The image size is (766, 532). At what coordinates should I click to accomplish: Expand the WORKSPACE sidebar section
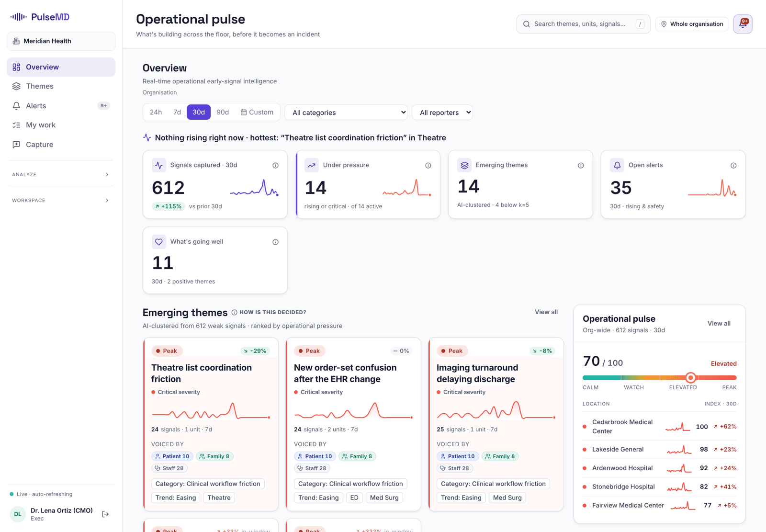[x=61, y=201]
